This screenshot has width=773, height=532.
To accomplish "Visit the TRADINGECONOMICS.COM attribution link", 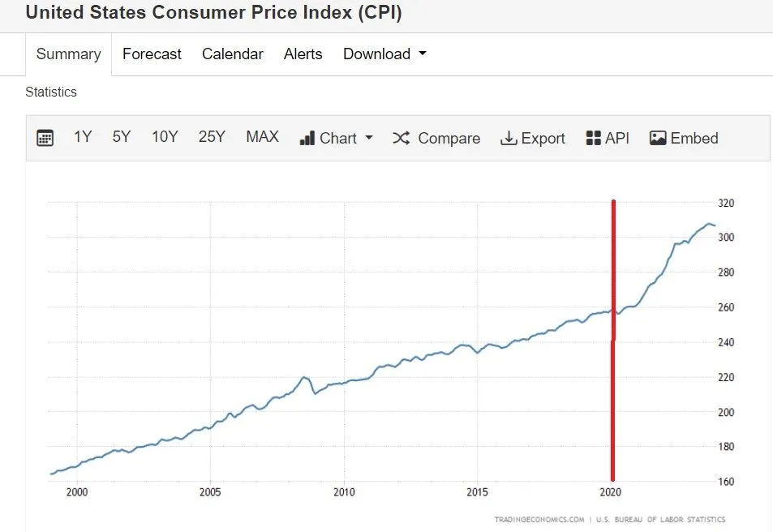I will [539, 519].
